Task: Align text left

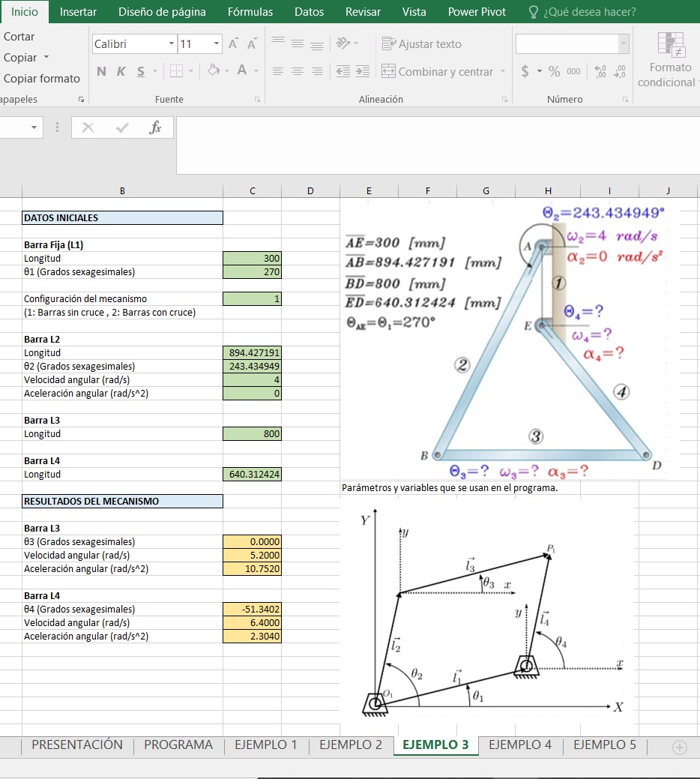Action: click(278, 71)
